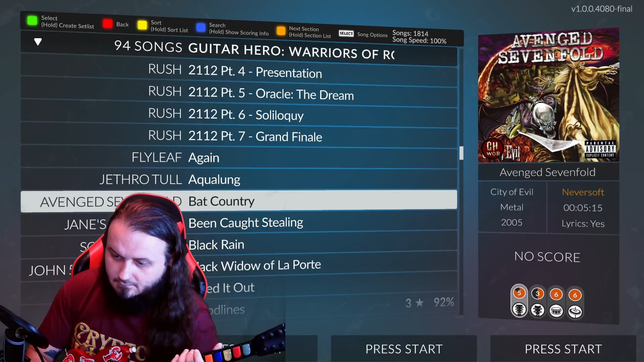
Task: Click the green Select button icon
Action: click(32, 20)
